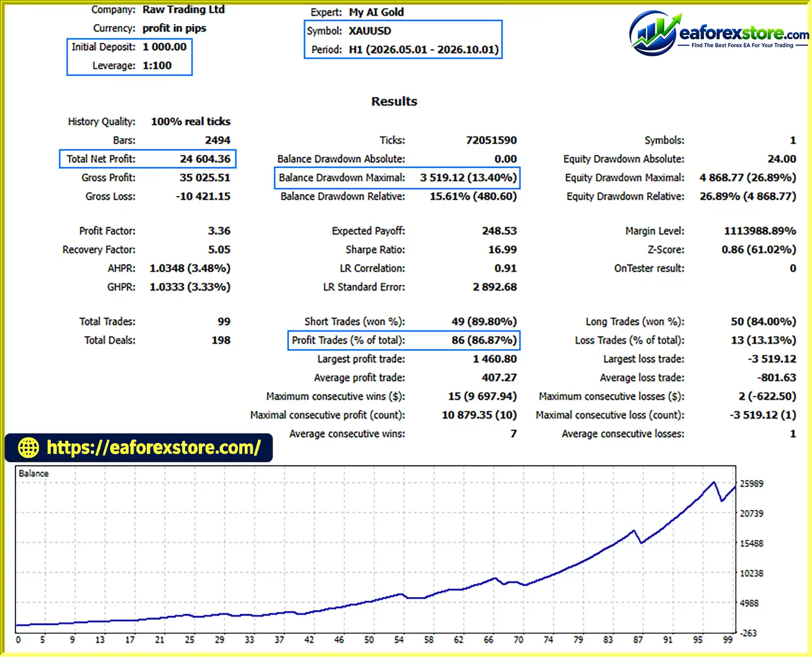Image resolution: width=812 pixels, height=657 pixels.
Task: Click Profit Trades value 86 (86.87%)
Action: pos(484,340)
